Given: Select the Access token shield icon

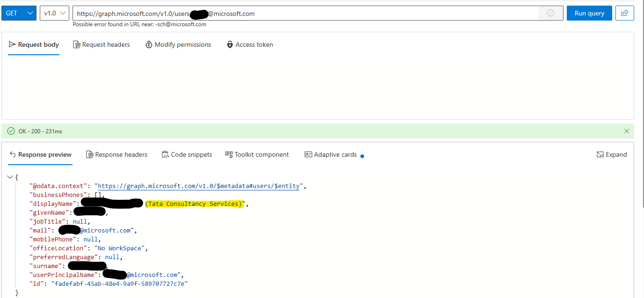Looking at the screenshot, I should click(230, 44).
